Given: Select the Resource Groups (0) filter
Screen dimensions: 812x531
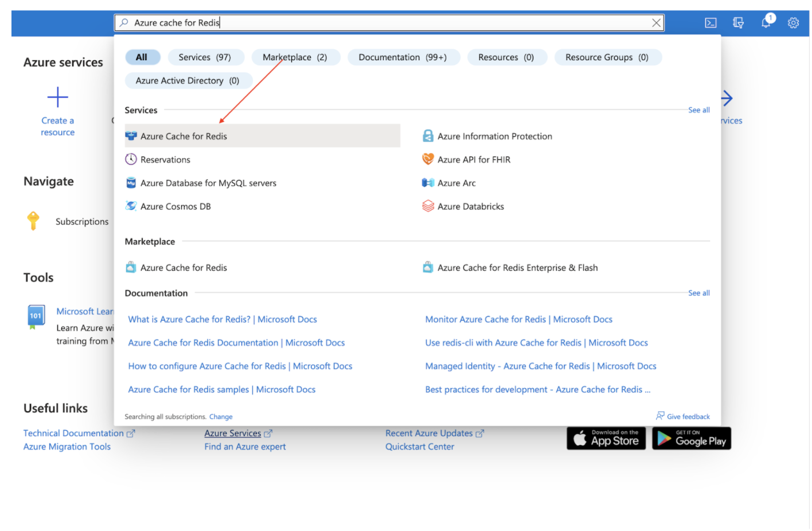Looking at the screenshot, I should pyautogui.click(x=607, y=57).
